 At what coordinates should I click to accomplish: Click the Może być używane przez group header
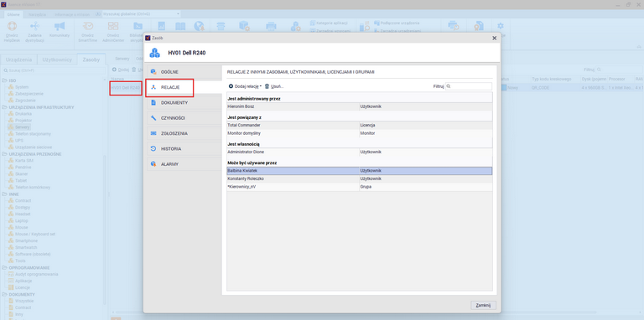pos(360,163)
